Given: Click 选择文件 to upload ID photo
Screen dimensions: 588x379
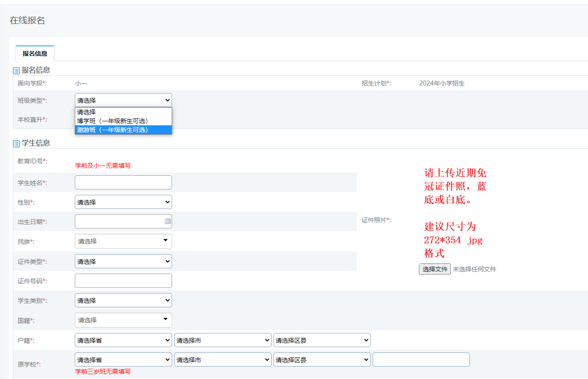Looking at the screenshot, I should tap(434, 269).
